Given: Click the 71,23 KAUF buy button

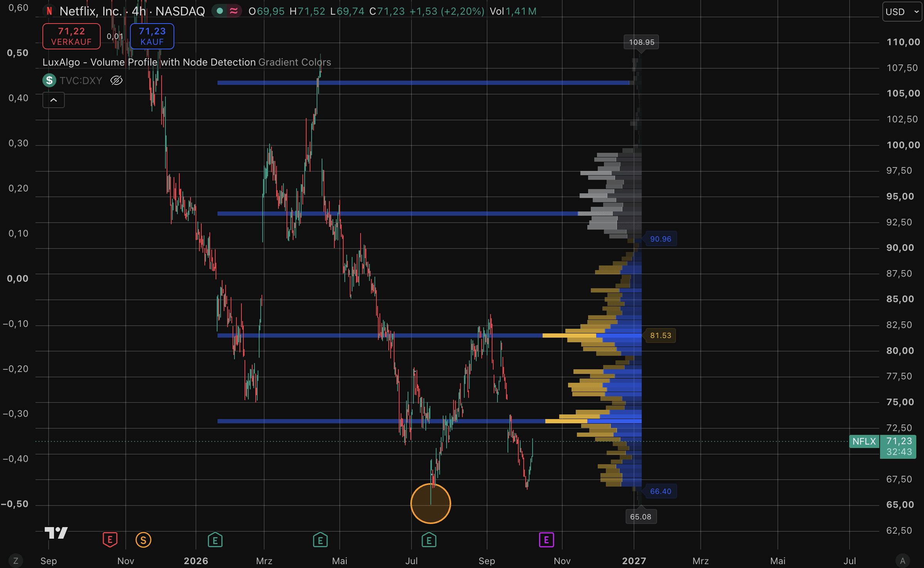Looking at the screenshot, I should tap(152, 36).
